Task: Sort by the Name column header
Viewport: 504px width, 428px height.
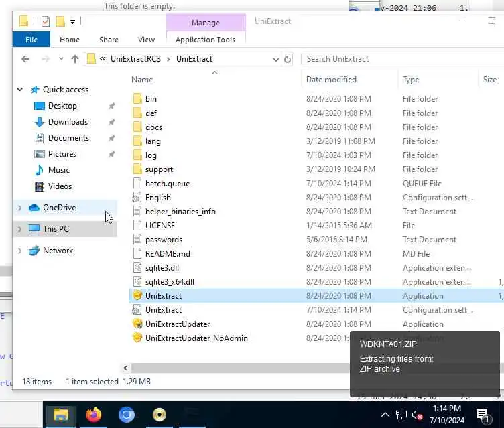Action: coord(142,80)
